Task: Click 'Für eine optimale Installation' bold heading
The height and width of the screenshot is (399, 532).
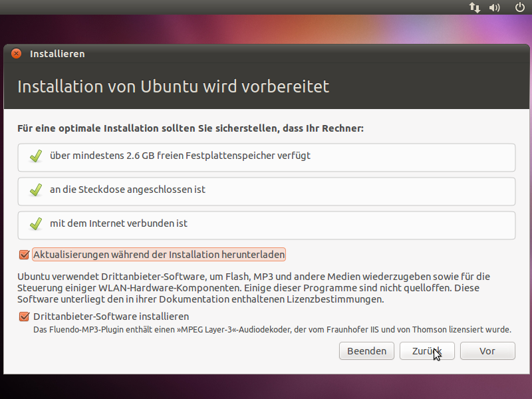Action: [x=190, y=128]
